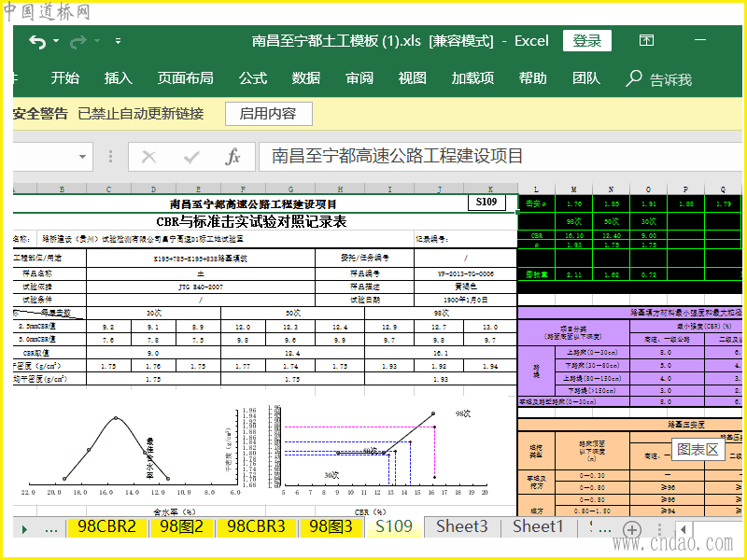Click the Redo arrow icon

pos(78,42)
